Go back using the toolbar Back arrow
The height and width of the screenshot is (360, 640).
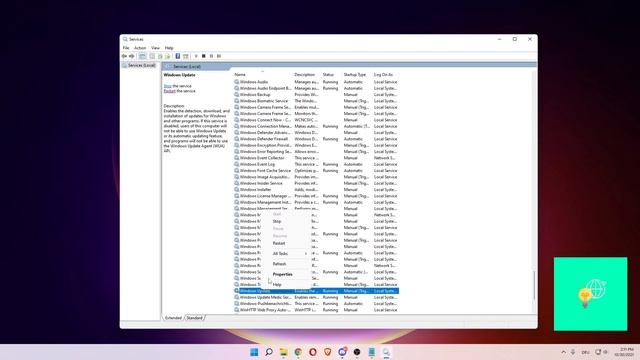coord(124,56)
